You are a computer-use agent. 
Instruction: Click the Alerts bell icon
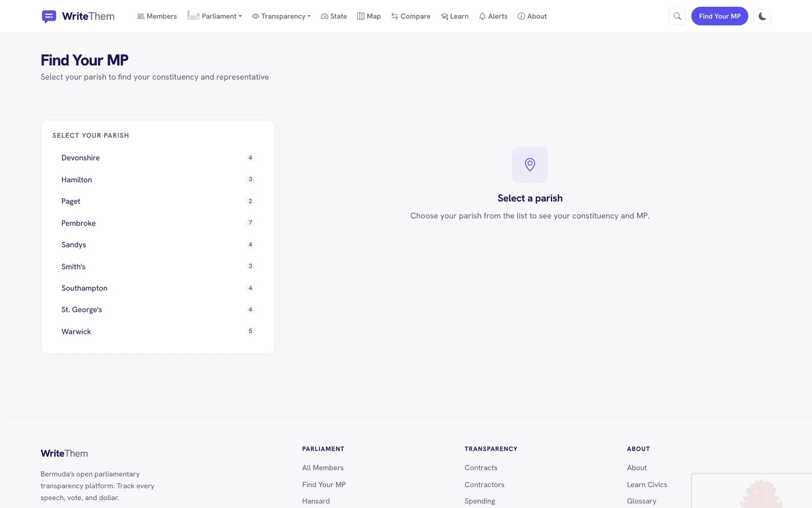pyautogui.click(x=482, y=16)
